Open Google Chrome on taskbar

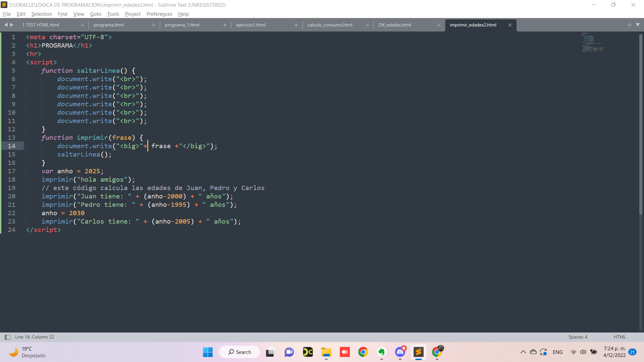coord(363,352)
